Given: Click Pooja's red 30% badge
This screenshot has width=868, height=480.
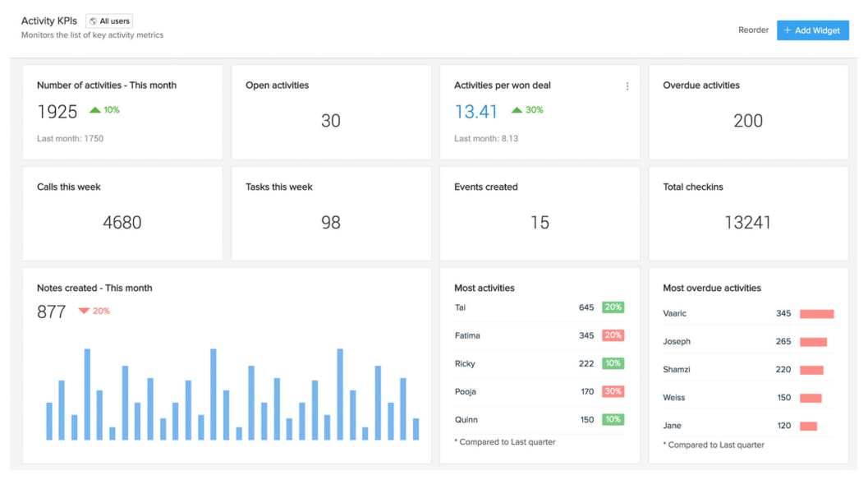Looking at the screenshot, I should (x=612, y=391).
